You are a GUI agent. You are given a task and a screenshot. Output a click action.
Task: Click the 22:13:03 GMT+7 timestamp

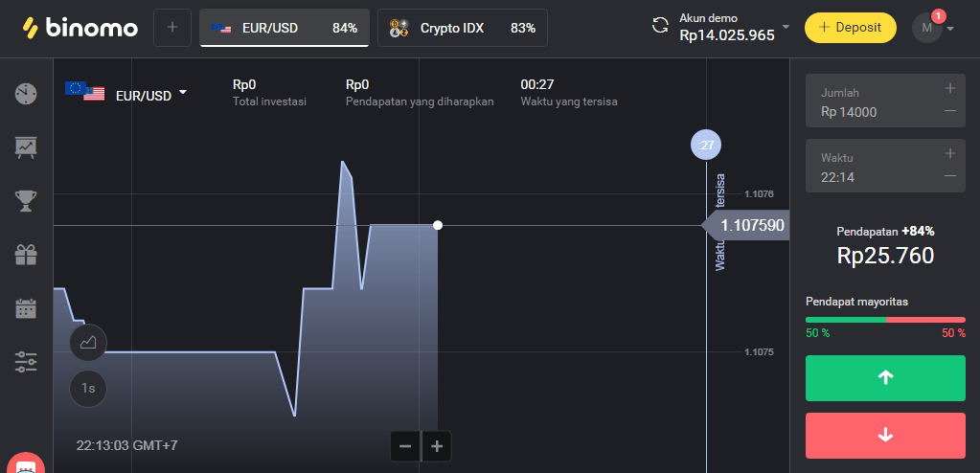coord(126,445)
